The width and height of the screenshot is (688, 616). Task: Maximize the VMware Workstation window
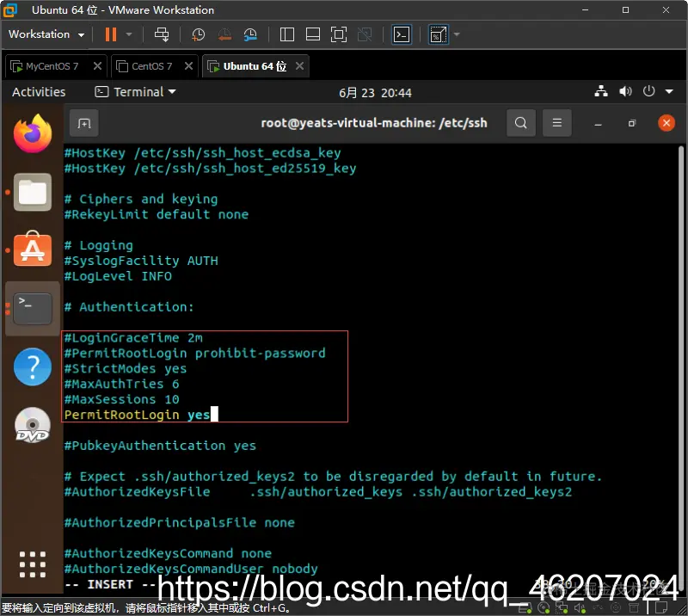point(626,9)
